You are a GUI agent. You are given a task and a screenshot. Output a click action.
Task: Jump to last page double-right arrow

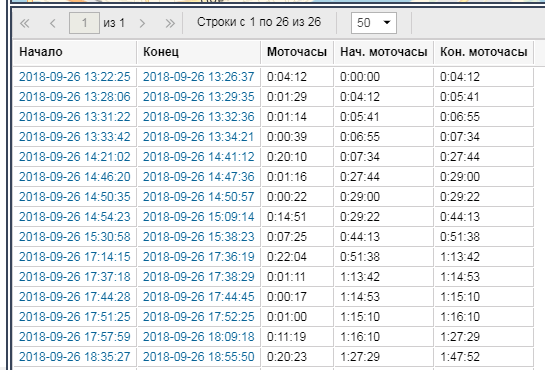pyautogui.click(x=170, y=23)
